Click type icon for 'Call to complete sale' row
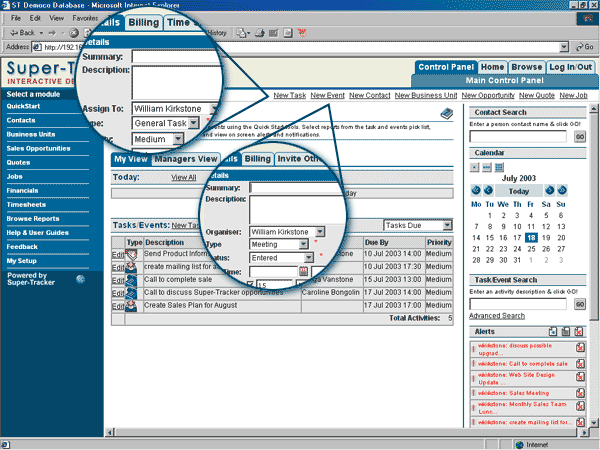Viewport: 600px width, 450px height. 131,280
